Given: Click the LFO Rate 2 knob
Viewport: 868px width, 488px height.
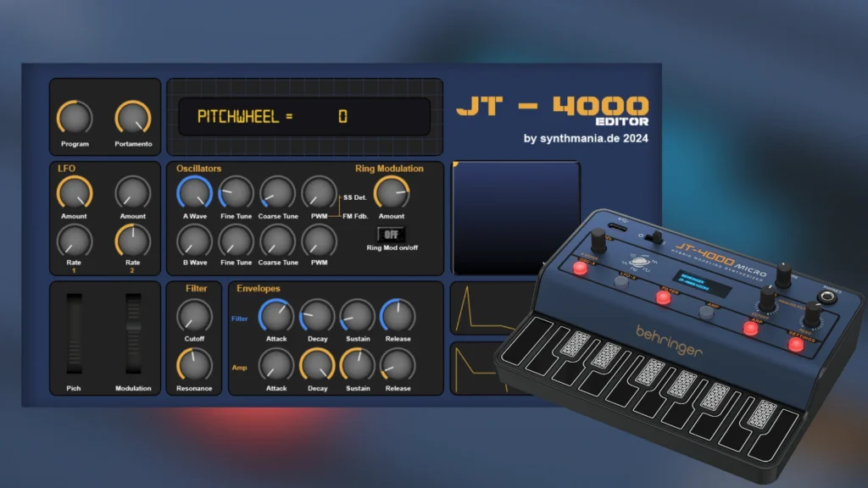Looking at the screenshot, I should click(133, 241).
